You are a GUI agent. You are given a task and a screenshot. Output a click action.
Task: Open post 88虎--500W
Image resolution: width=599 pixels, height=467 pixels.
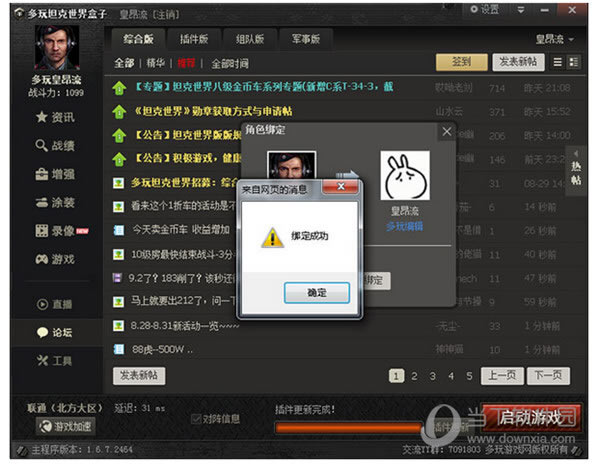(x=162, y=349)
